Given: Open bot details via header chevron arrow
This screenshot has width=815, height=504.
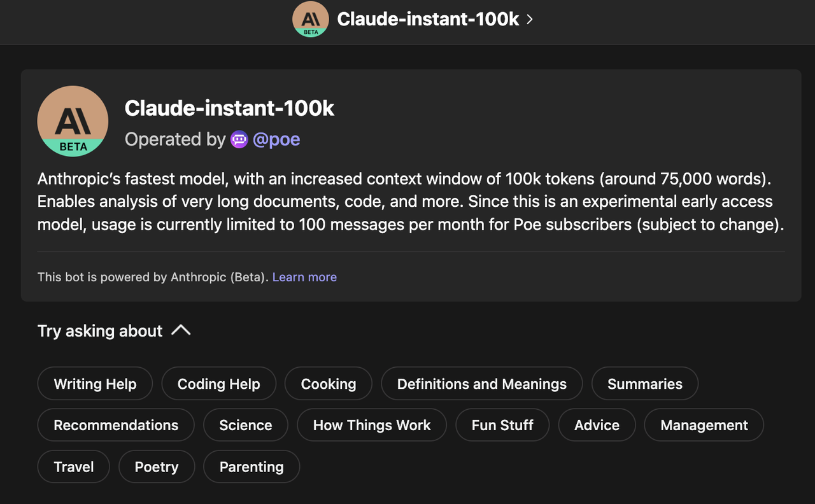Looking at the screenshot, I should pos(530,19).
